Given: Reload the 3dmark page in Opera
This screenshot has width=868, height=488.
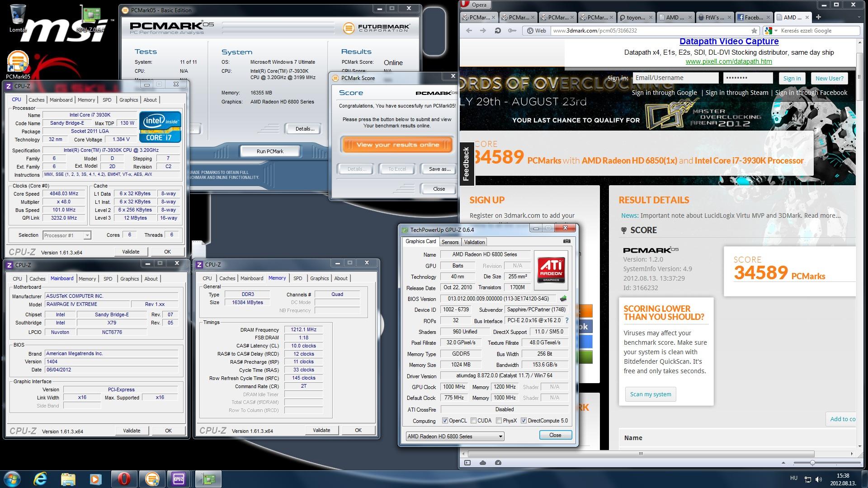Looking at the screenshot, I should tap(497, 31).
